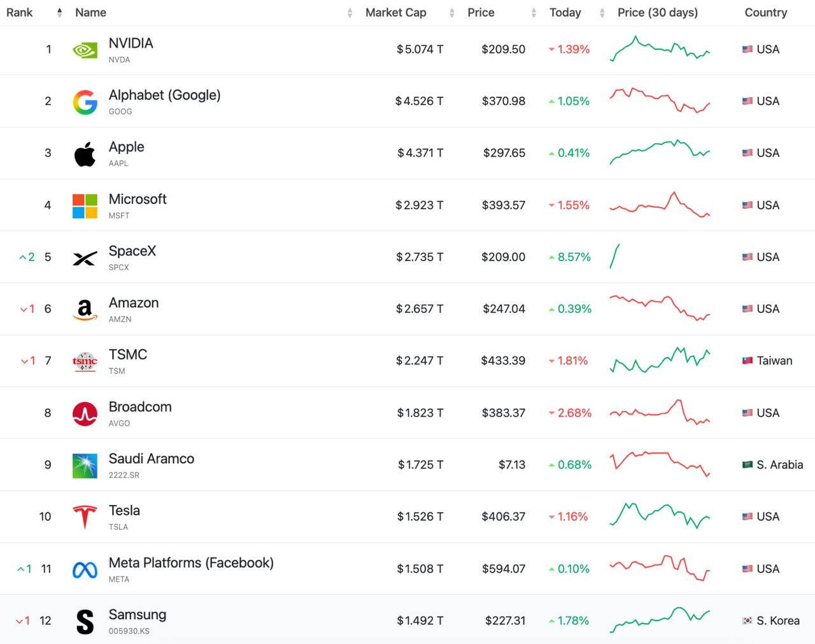Image resolution: width=815 pixels, height=644 pixels.
Task: Click the TSMC logo icon
Action: coord(85,362)
